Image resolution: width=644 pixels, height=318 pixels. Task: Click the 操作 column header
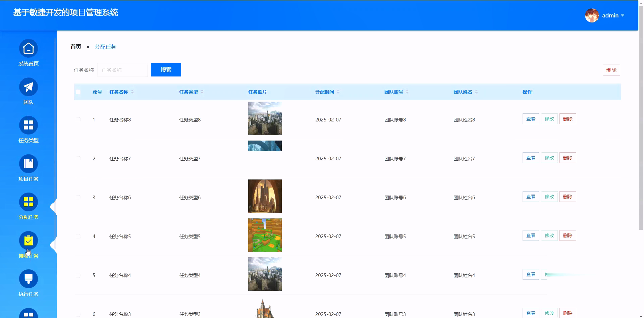tap(527, 92)
